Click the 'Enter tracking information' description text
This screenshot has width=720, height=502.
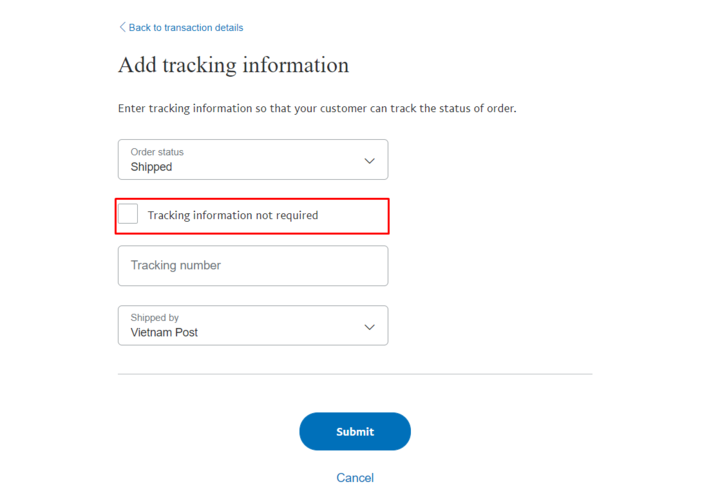pyautogui.click(x=317, y=108)
